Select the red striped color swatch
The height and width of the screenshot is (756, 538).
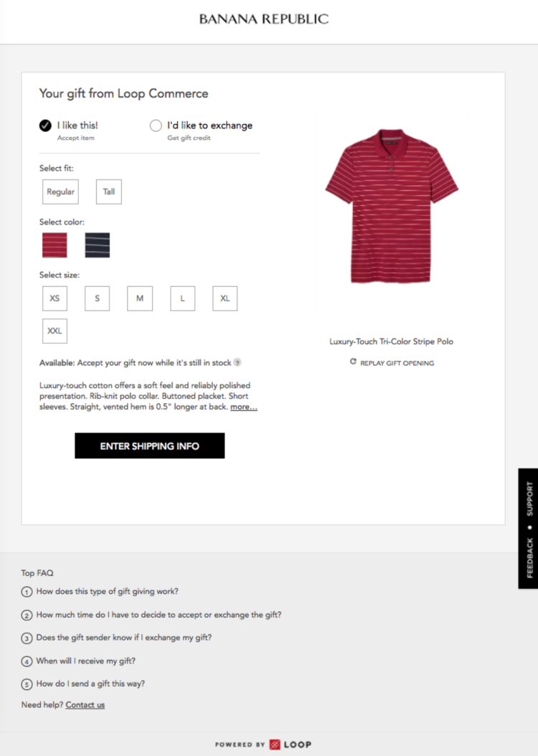[x=55, y=245]
